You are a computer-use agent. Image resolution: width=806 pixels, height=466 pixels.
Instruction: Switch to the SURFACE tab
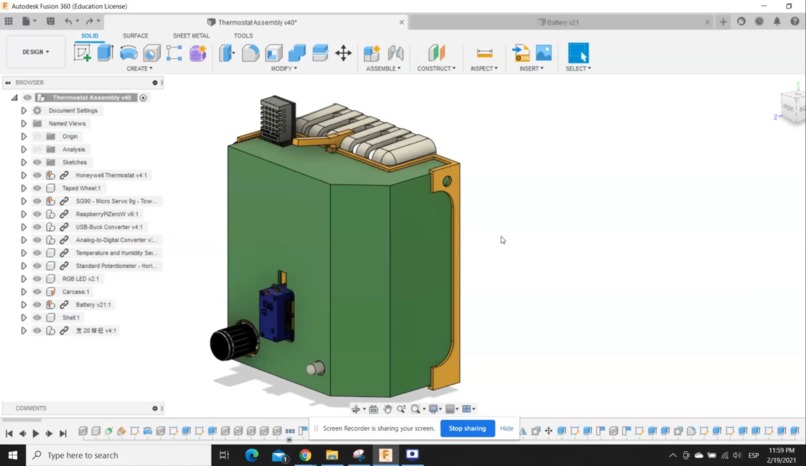[x=135, y=35]
